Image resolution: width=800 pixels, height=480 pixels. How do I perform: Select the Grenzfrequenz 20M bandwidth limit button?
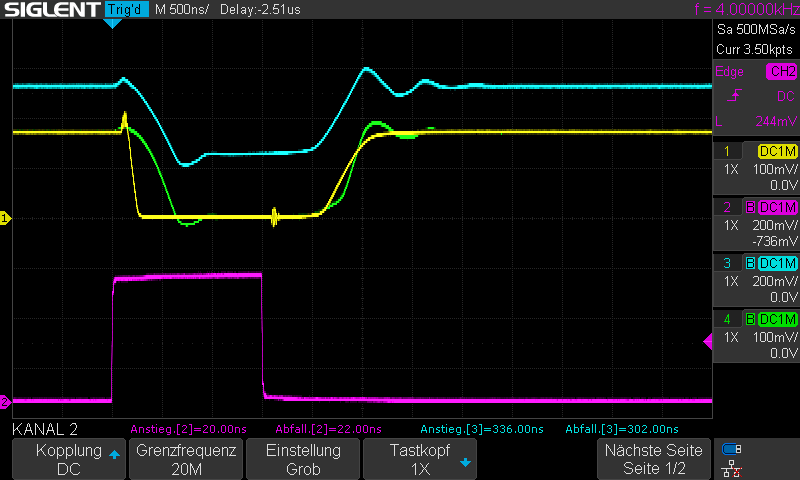pos(186,459)
